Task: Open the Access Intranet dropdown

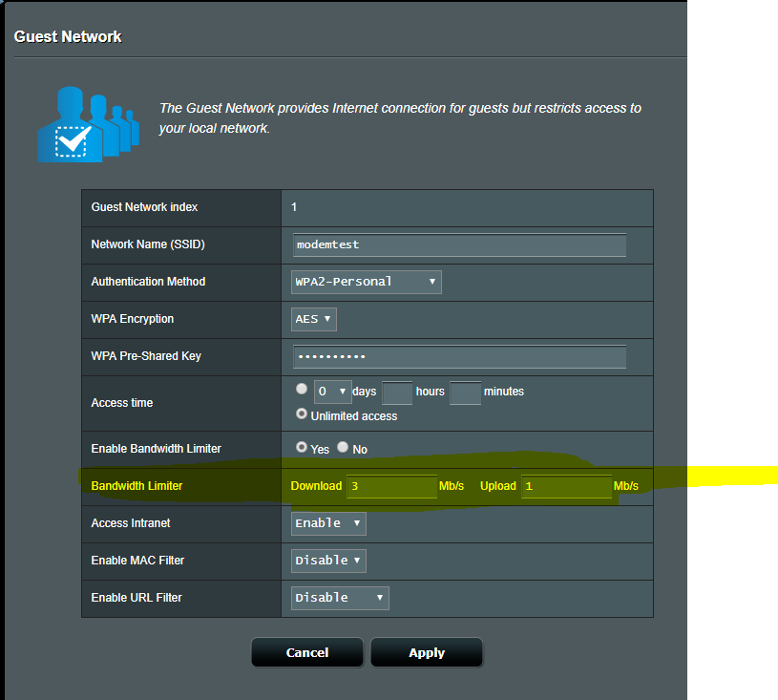Action: (328, 523)
